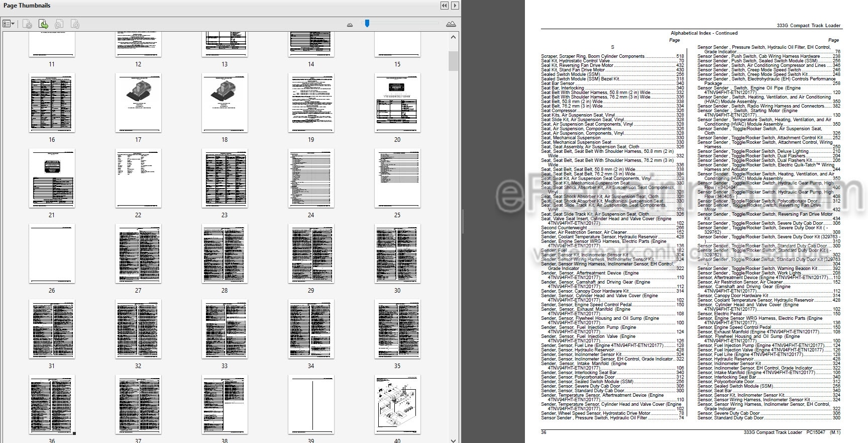The width and height of the screenshot is (868, 443).
Task: Click the right-arrow panel button
Action: 455,6
